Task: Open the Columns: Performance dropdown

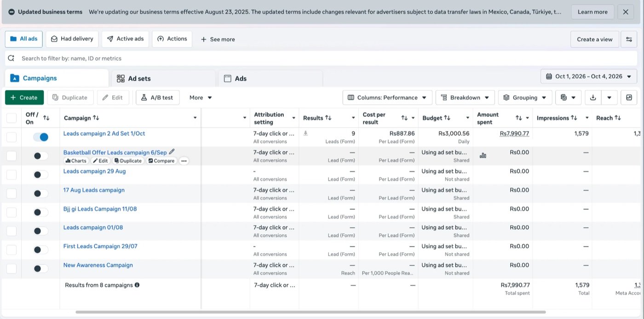Action: pos(387,98)
